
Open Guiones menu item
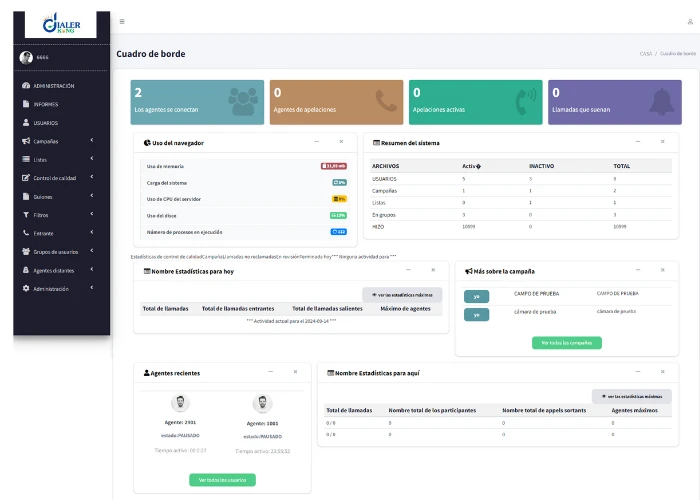coord(43,197)
